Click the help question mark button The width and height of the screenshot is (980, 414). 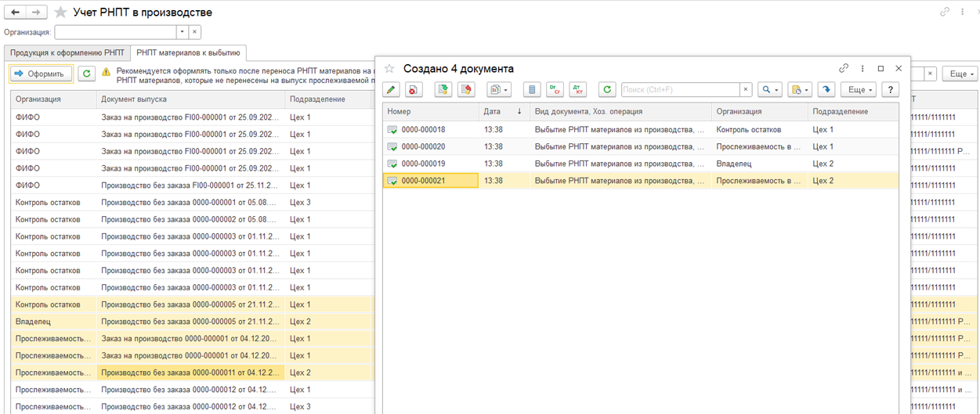pos(890,90)
